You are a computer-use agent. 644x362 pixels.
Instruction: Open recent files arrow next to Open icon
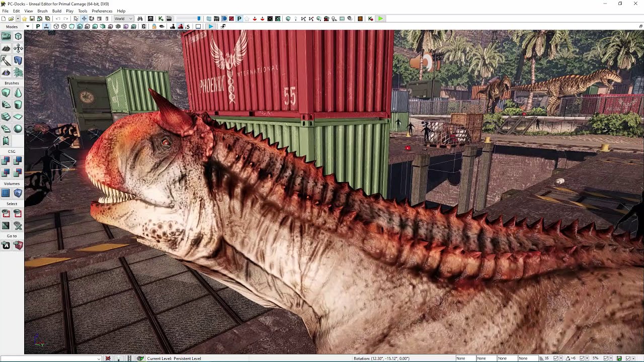[x=18, y=19]
